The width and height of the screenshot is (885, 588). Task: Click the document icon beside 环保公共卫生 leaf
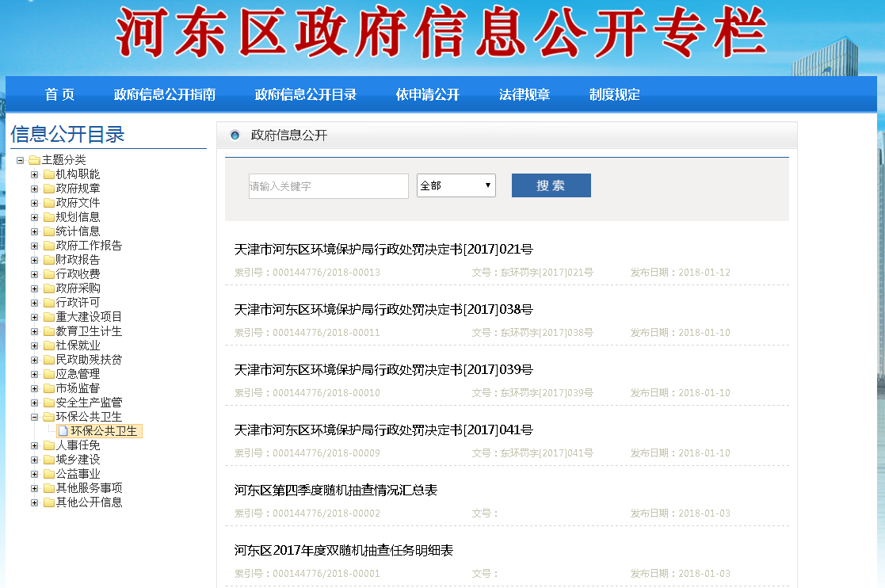pyautogui.click(x=63, y=431)
